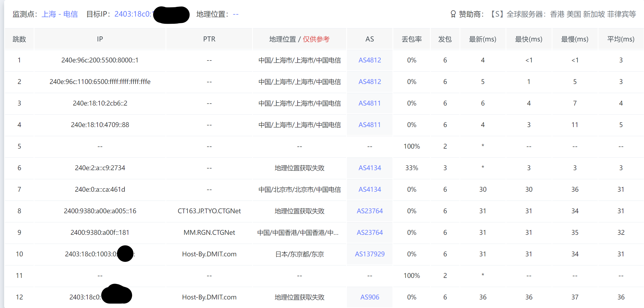Open AS23764 link in hop 9 row
644x308 pixels.
370,233
